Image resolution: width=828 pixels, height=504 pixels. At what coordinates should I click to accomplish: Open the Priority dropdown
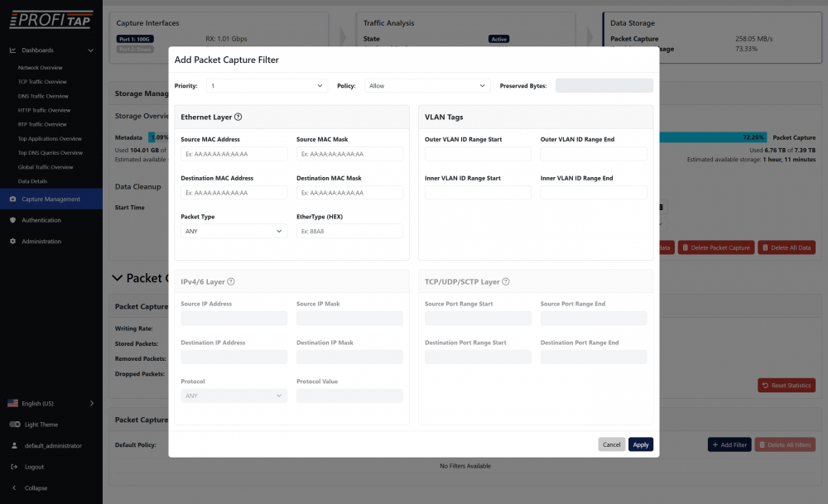pyautogui.click(x=267, y=85)
